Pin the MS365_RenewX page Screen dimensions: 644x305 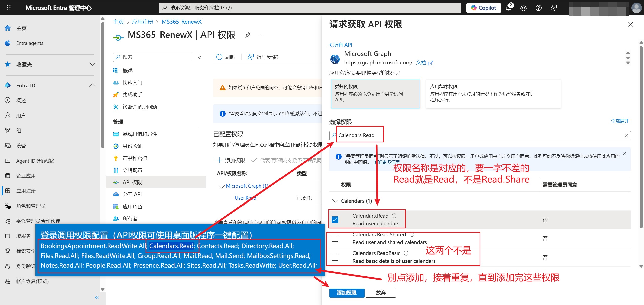[248, 35]
